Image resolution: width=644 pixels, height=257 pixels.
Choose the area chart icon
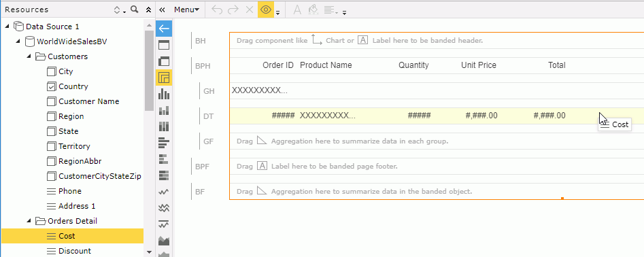(164, 241)
